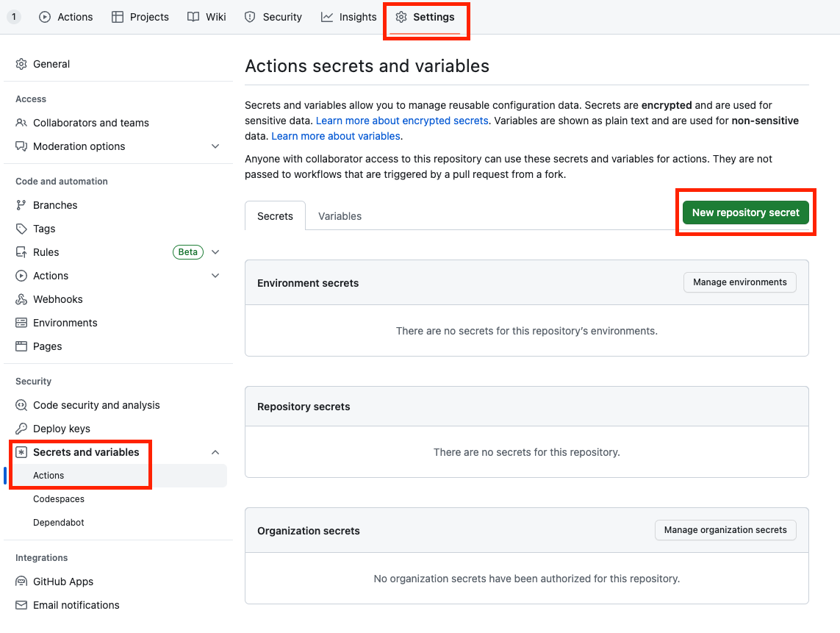Click 'There are no secrets for this repository.' text
Viewport: 840px width, 633px height.
527,452
